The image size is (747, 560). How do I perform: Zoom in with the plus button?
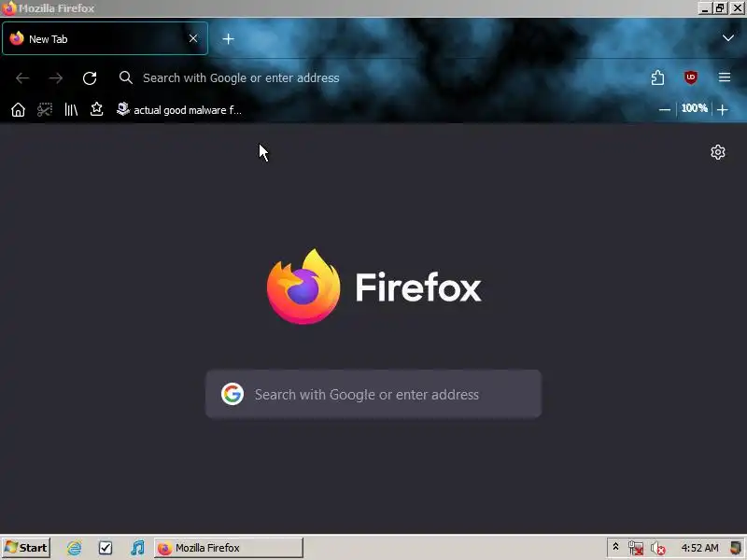pos(722,109)
